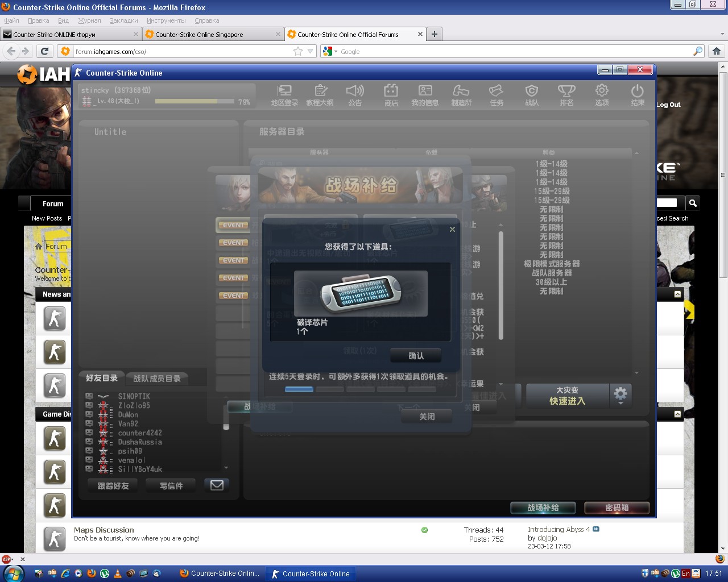Click the 大灾变 快速进入 quick join button

(x=567, y=396)
